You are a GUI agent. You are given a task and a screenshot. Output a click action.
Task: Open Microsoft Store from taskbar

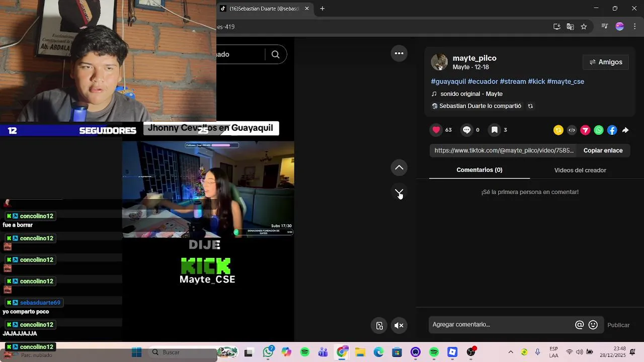coord(397,352)
